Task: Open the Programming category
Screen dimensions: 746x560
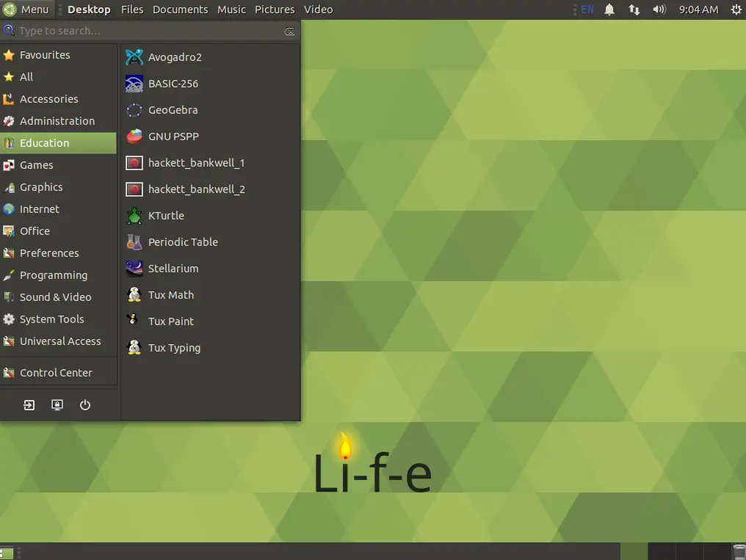Action: (x=58, y=275)
